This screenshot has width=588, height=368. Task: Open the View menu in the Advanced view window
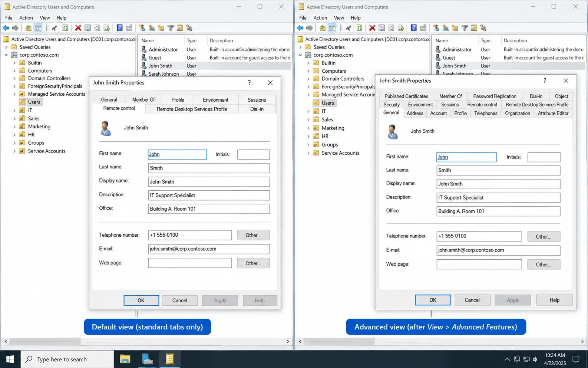tap(339, 18)
